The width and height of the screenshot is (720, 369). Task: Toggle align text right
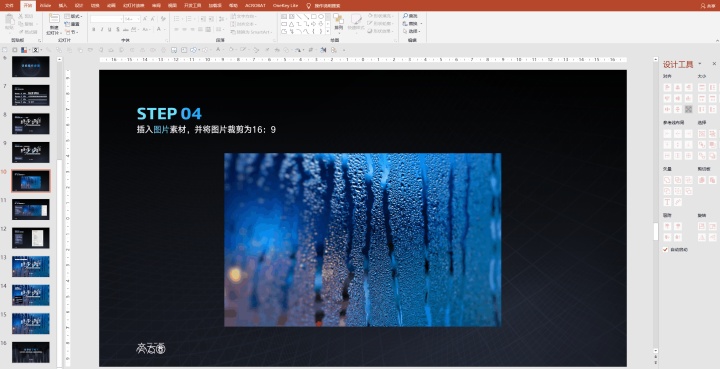(x=192, y=29)
